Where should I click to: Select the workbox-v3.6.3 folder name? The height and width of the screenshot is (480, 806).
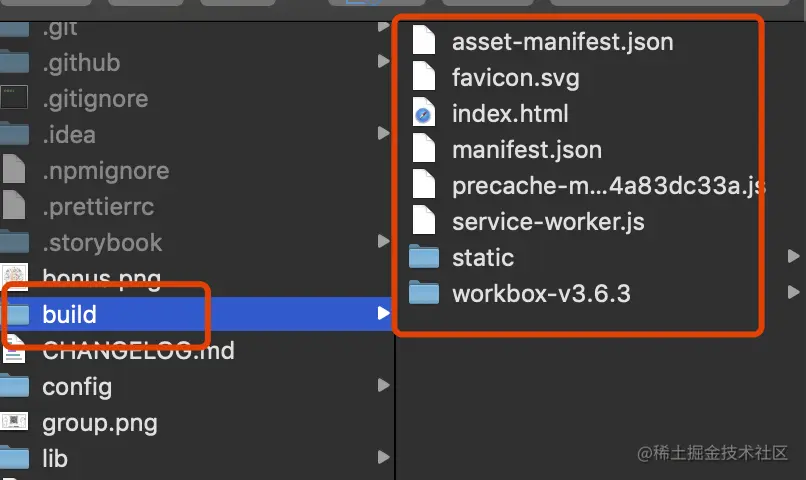(x=541, y=293)
